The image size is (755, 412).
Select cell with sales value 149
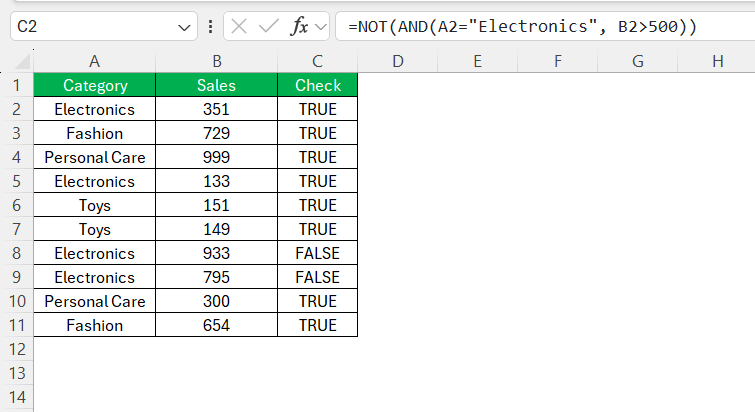(217, 229)
